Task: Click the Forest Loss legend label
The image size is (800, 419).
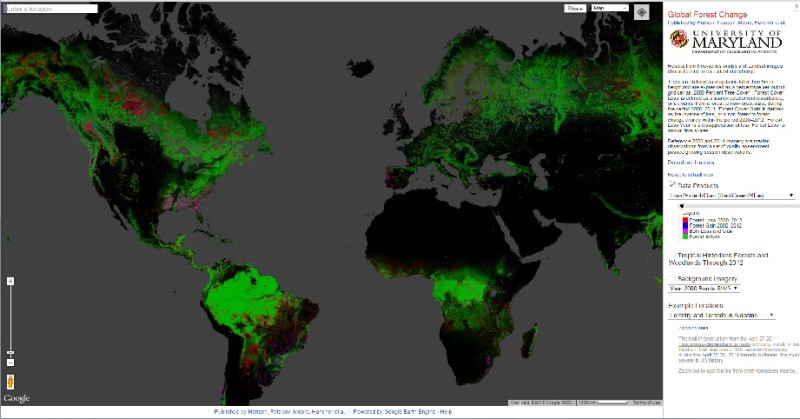Action: (715, 220)
